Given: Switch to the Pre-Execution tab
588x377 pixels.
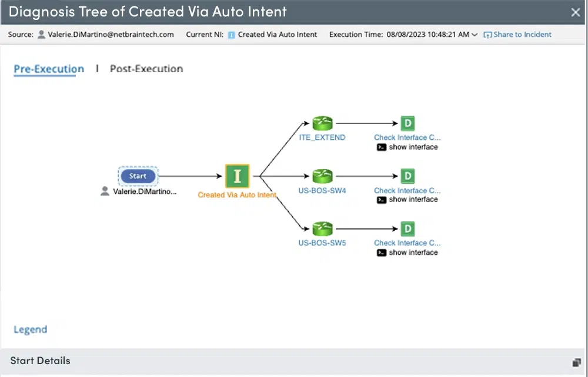Looking at the screenshot, I should (x=49, y=69).
